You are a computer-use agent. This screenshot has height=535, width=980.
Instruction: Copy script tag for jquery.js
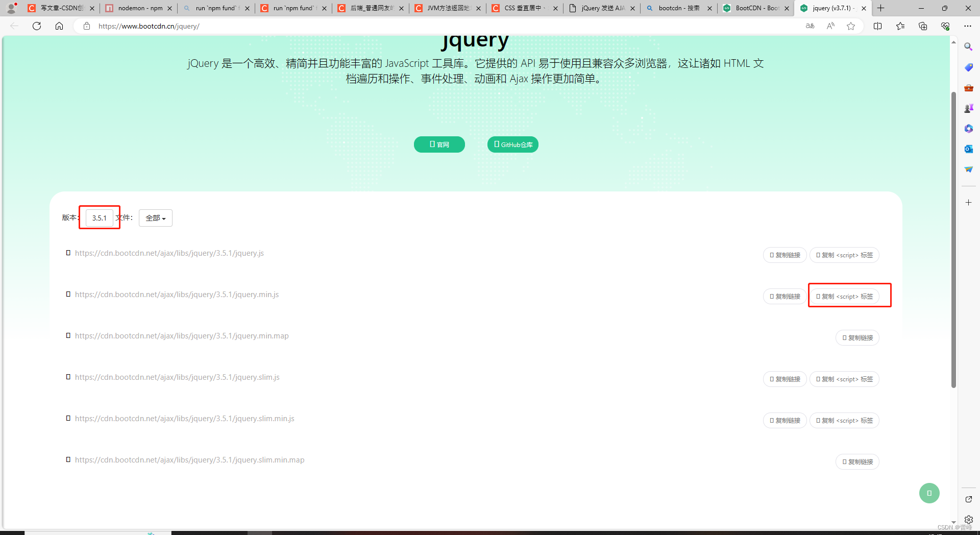844,255
